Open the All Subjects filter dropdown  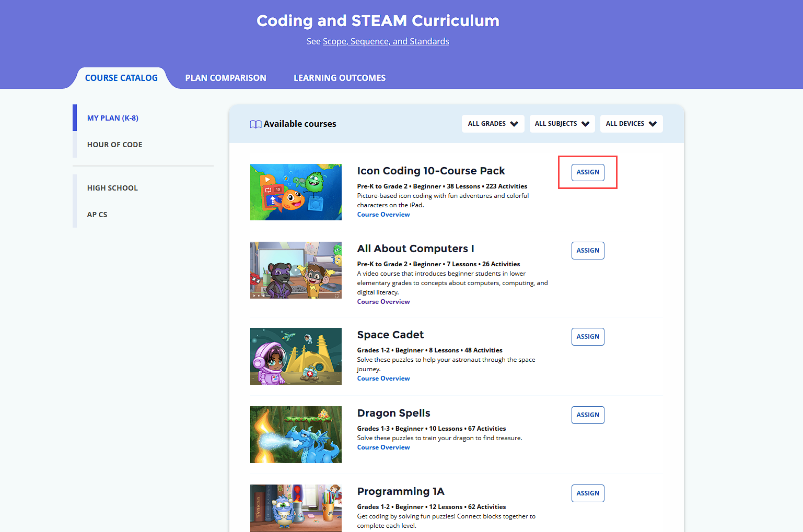[562, 124]
